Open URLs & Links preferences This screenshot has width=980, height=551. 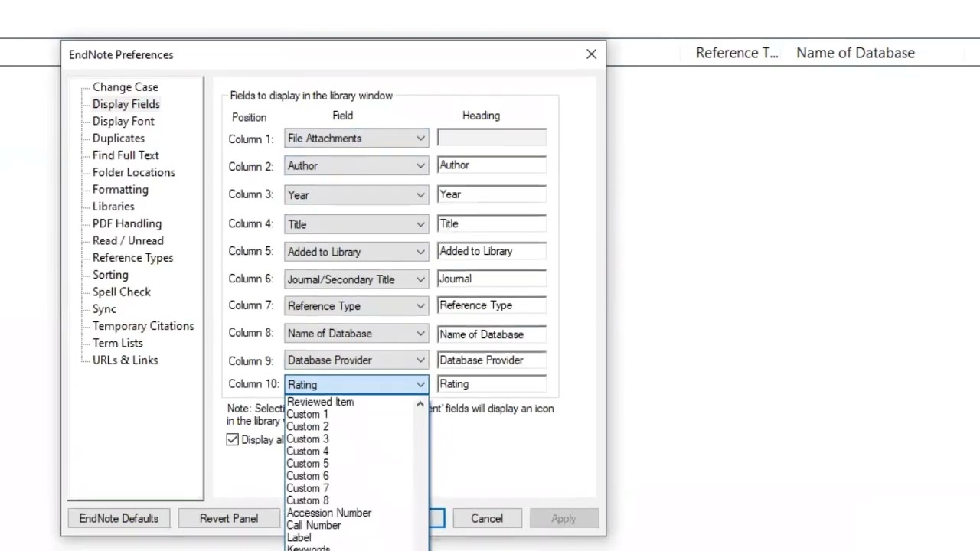(125, 360)
